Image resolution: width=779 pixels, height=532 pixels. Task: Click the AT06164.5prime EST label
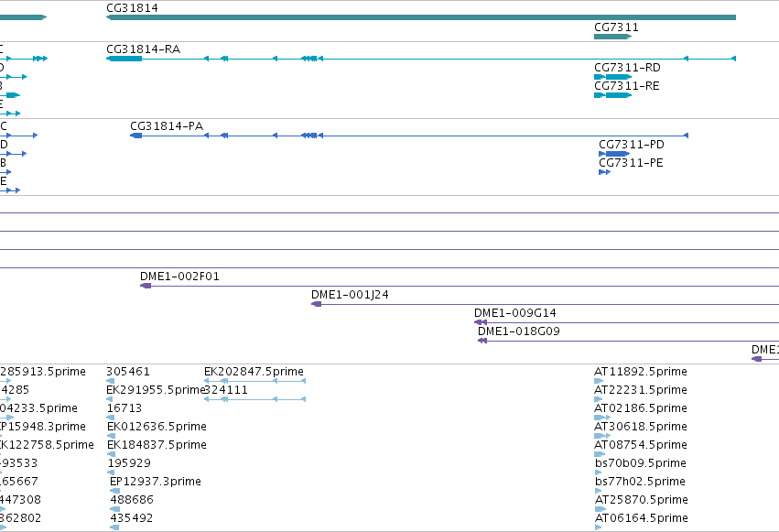tap(642, 518)
